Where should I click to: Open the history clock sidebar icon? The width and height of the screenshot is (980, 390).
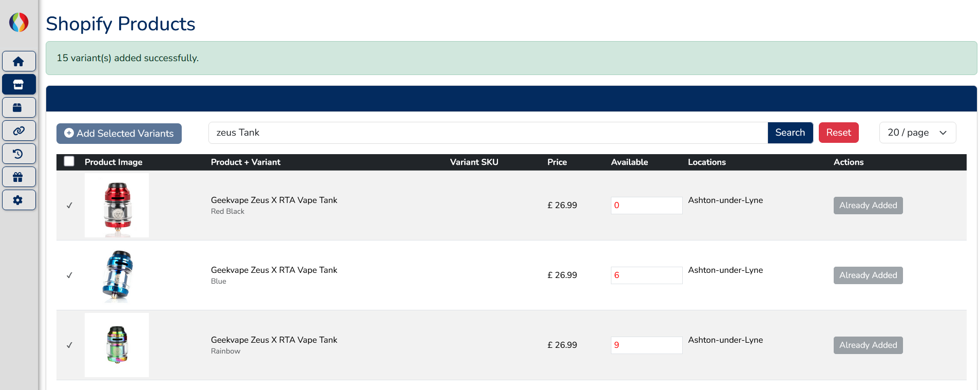[18, 154]
